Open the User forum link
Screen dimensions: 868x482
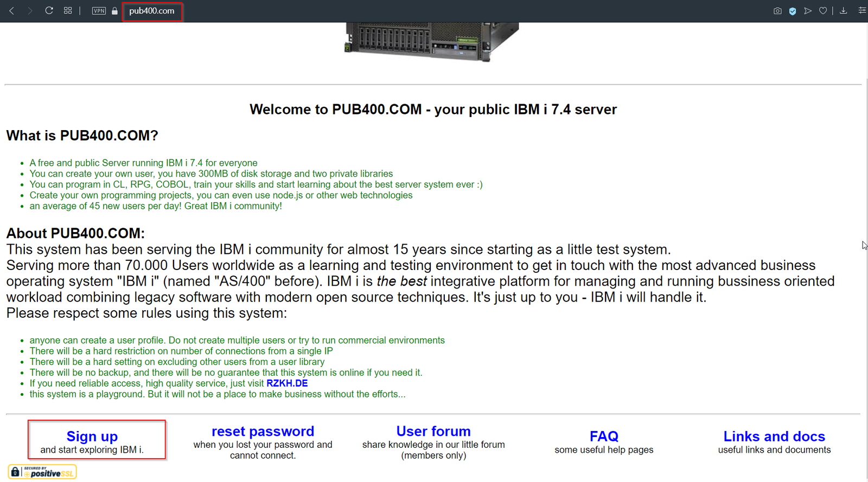pos(433,432)
